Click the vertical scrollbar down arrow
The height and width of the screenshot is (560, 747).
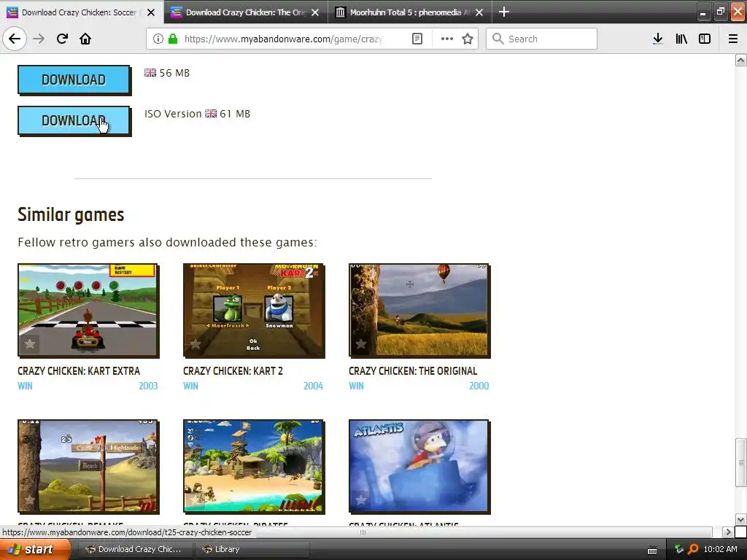coord(740,519)
